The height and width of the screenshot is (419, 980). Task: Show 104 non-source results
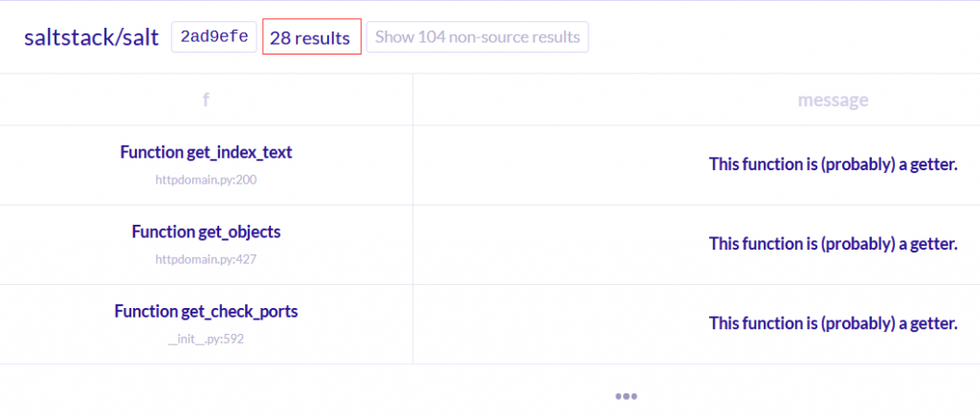click(x=477, y=37)
